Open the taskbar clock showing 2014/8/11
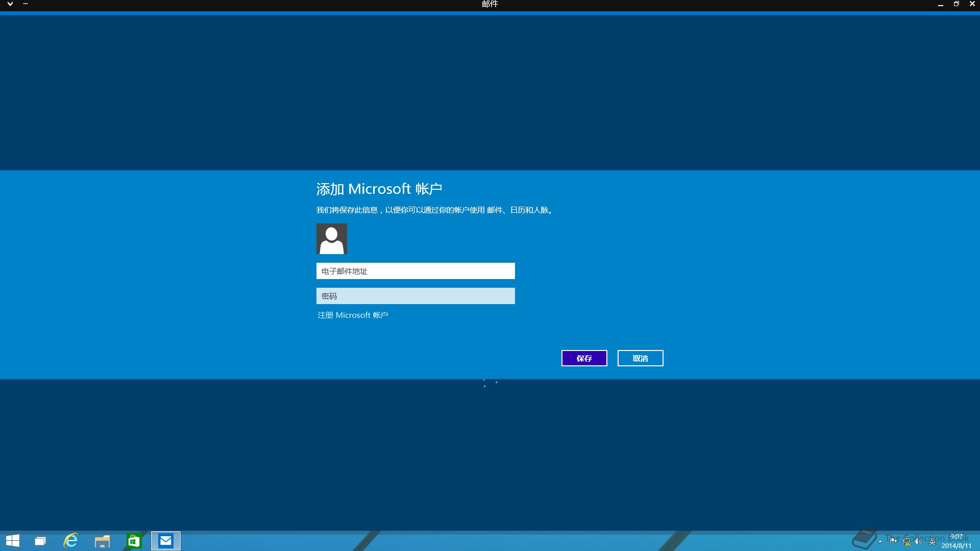This screenshot has height=551, width=980. tap(957, 541)
